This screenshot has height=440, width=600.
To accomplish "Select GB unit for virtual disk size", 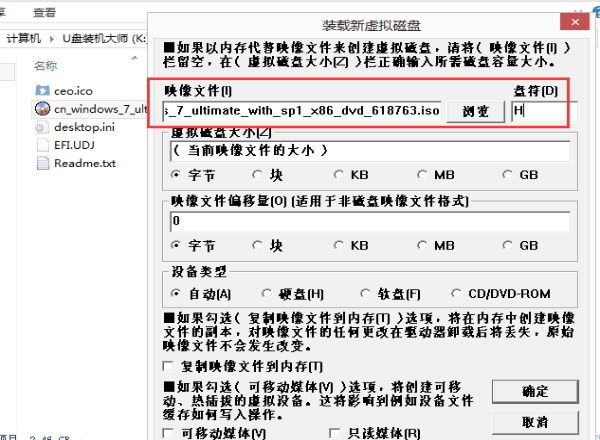I will click(507, 174).
